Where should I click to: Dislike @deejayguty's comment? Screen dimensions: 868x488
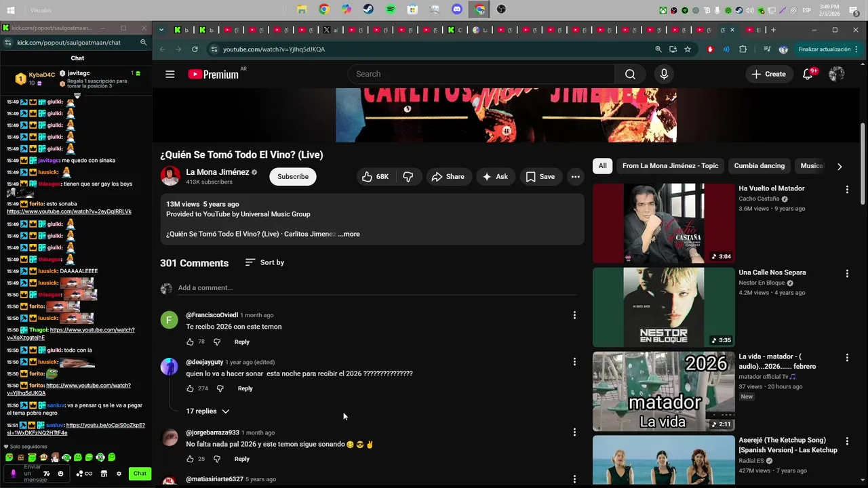coord(220,389)
